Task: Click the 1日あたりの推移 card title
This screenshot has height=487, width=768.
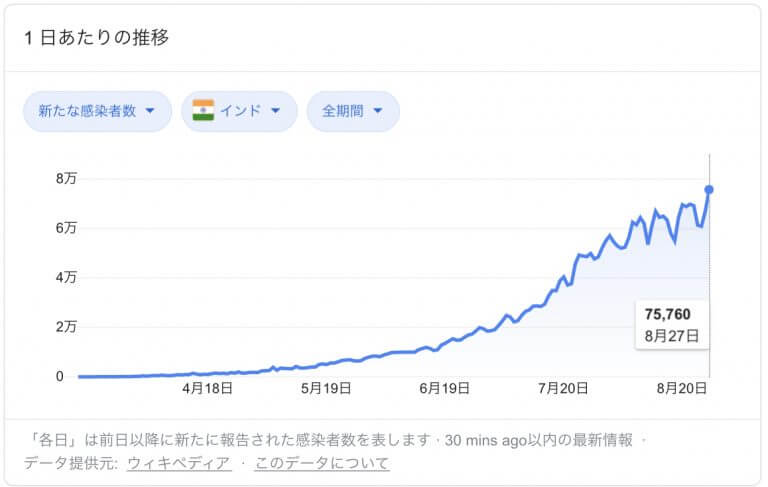Action: (96, 38)
